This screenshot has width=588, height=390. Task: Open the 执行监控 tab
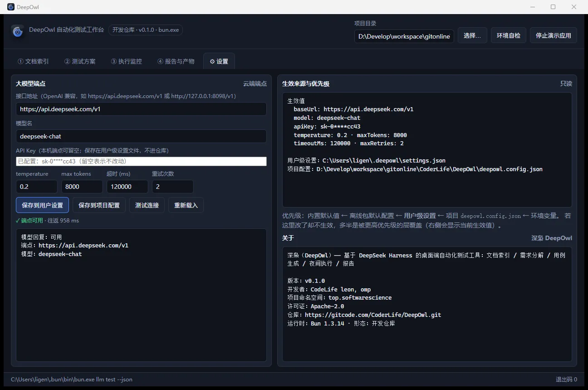pyautogui.click(x=126, y=61)
